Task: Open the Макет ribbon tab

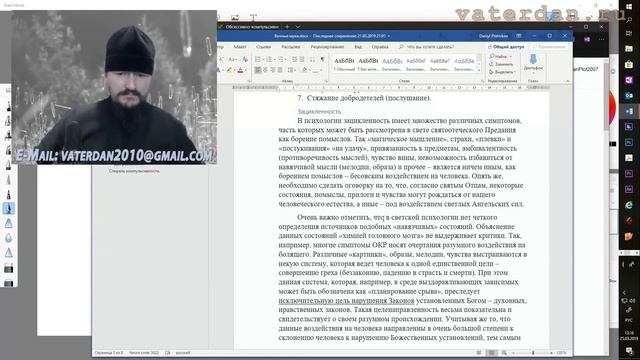Action: [240, 47]
